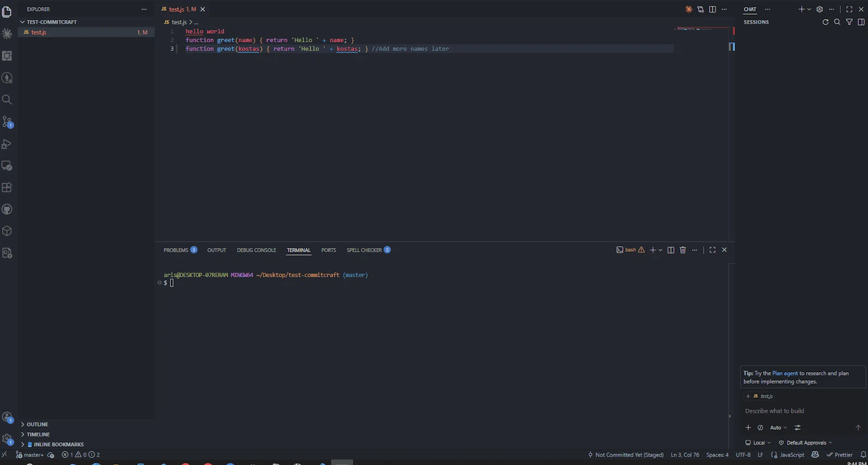Switch to the SPELL CHECKER tab

pos(368,250)
